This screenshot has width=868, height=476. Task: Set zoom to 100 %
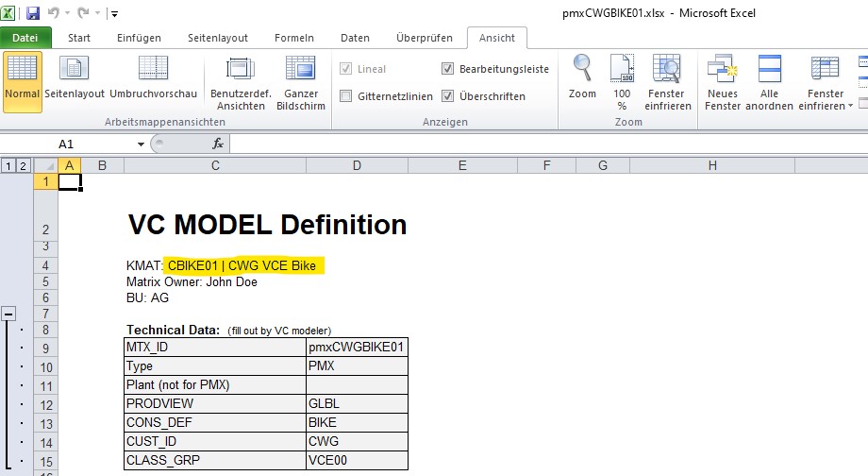pos(622,80)
